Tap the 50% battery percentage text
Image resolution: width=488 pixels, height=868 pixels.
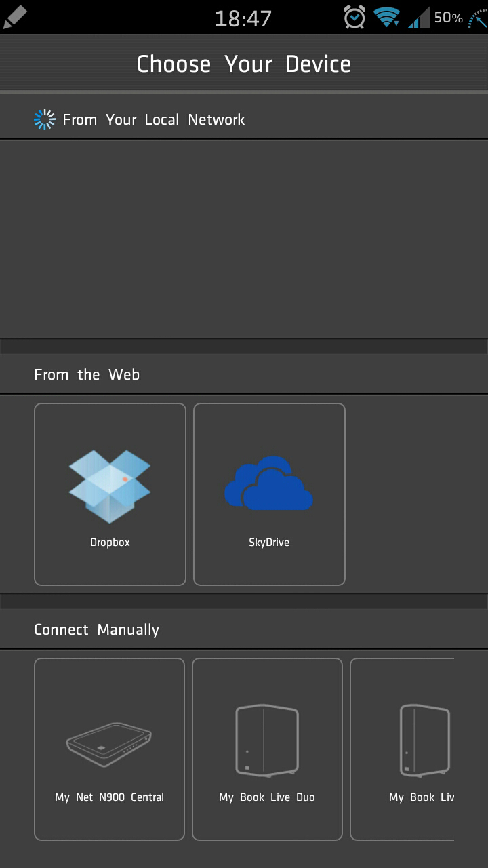[x=448, y=18]
